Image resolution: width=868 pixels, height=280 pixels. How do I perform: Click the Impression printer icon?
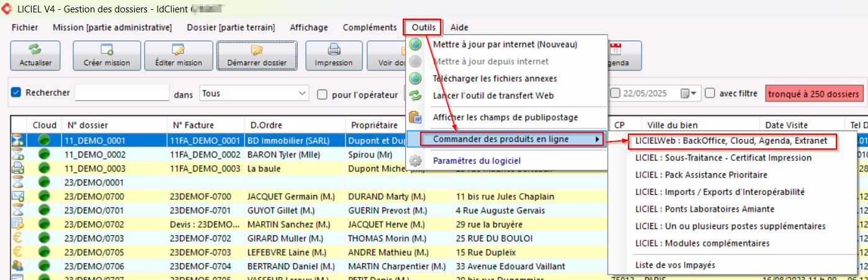pyautogui.click(x=333, y=50)
